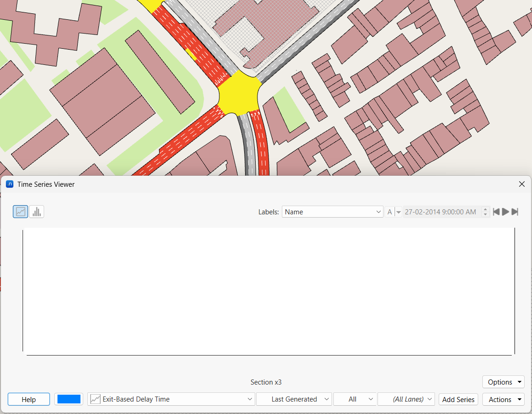Viewport: 532px width, 414px height.
Task: Open the All vehicle type dropdown
Action: pyautogui.click(x=354, y=399)
